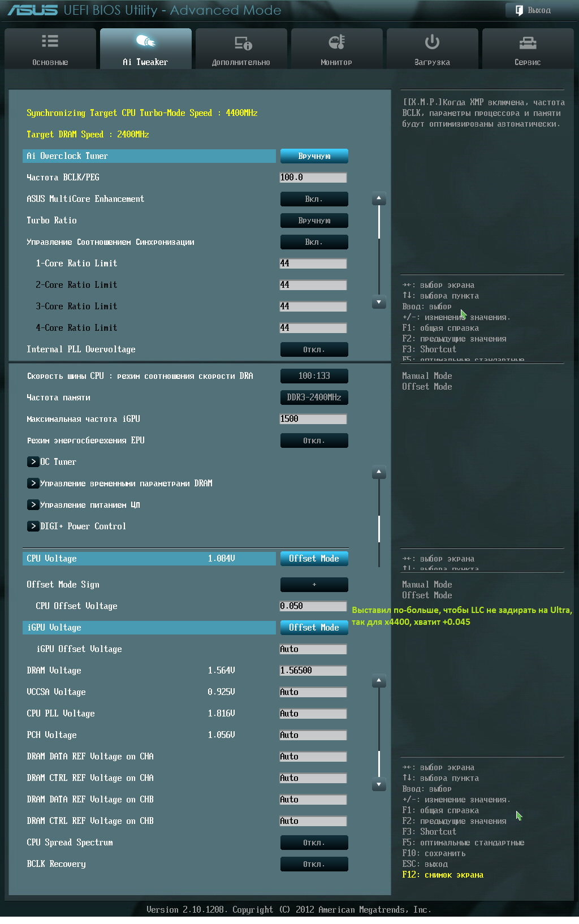Open Ai Overclock Tuner Вручную dropdown

[x=314, y=156]
